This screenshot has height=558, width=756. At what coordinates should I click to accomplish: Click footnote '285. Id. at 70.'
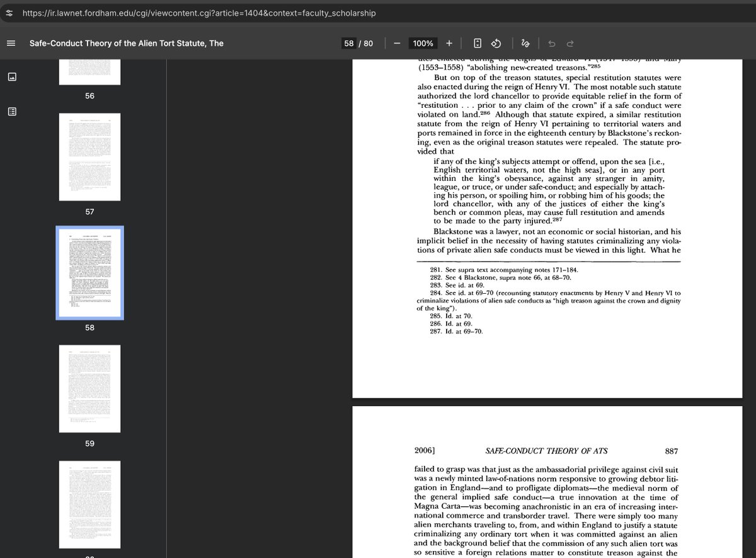tap(450, 316)
